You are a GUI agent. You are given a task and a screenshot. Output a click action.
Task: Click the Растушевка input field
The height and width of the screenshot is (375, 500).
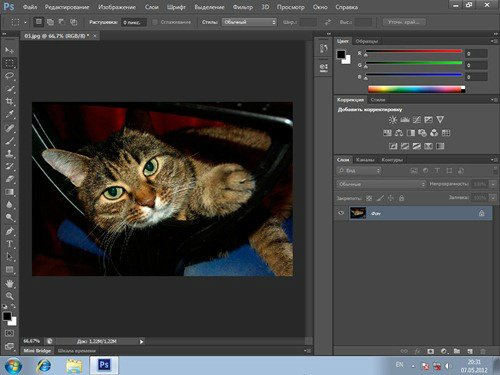[x=134, y=22]
